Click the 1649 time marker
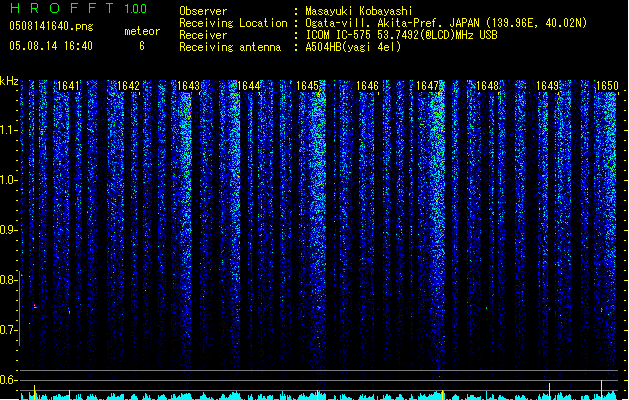The width and height of the screenshot is (629, 400). click(x=547, y=86)
